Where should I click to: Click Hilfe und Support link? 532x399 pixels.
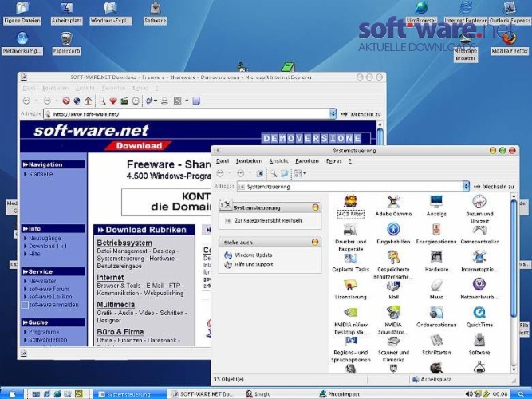click(x=254, y=264)
